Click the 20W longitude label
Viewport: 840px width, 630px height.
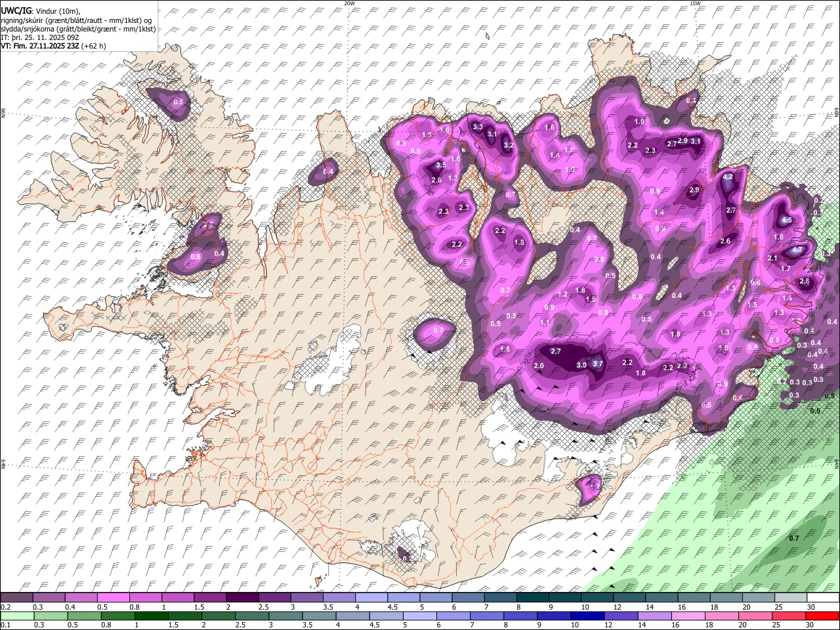point(349,3)
